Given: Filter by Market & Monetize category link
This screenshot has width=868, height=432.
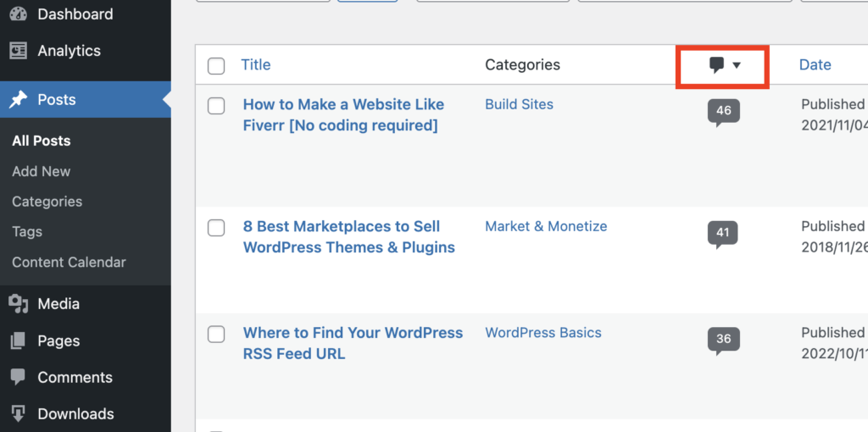Looking at the screenshot, I should 546,226.
